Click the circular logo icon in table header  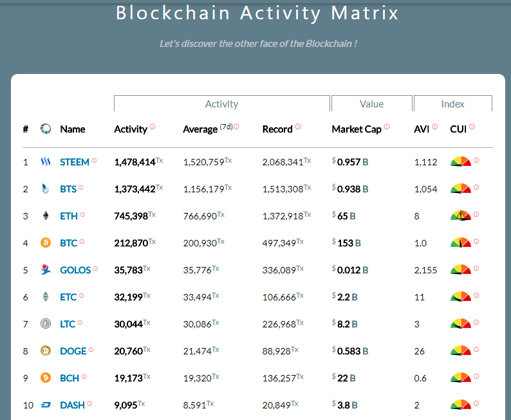point(46,129)
